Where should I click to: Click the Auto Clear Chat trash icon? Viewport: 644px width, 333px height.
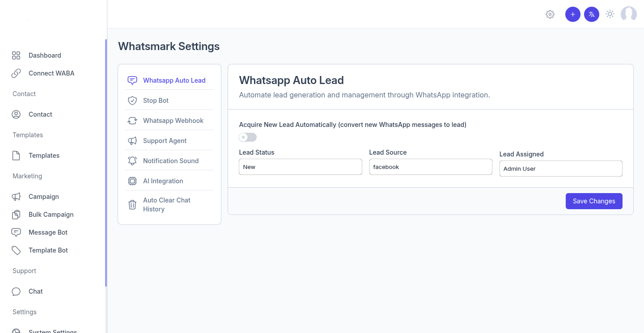click(132, 205)
